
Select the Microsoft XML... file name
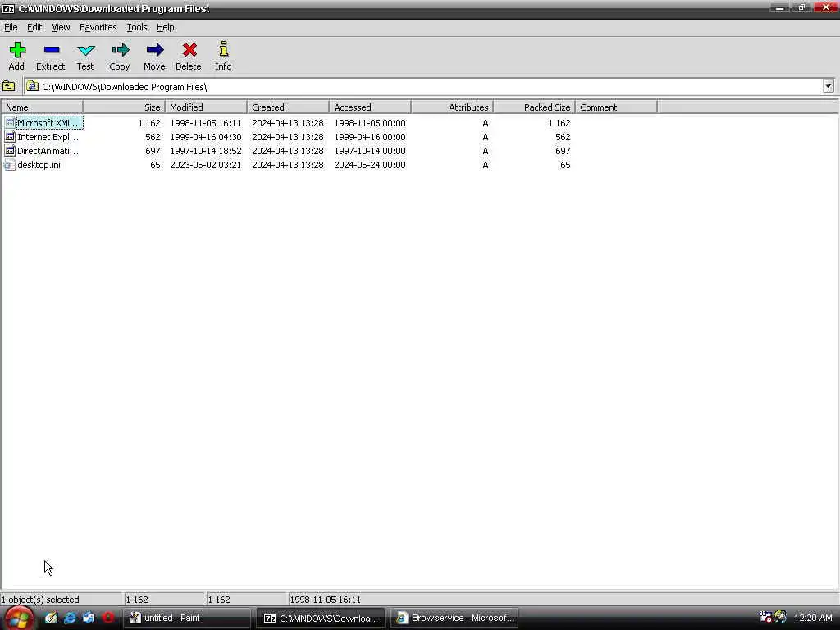[49, 123]
